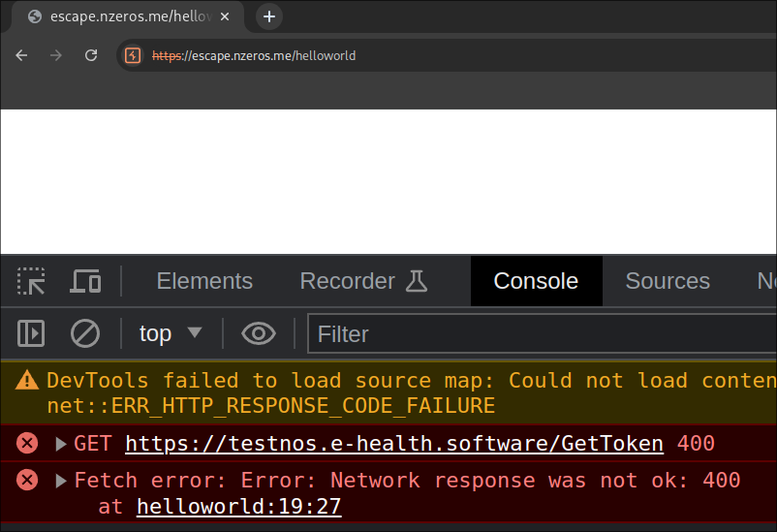Reload the page using the refresh button
The width and height of the screenshot is (777, 532).
click(x=91, y=56)
